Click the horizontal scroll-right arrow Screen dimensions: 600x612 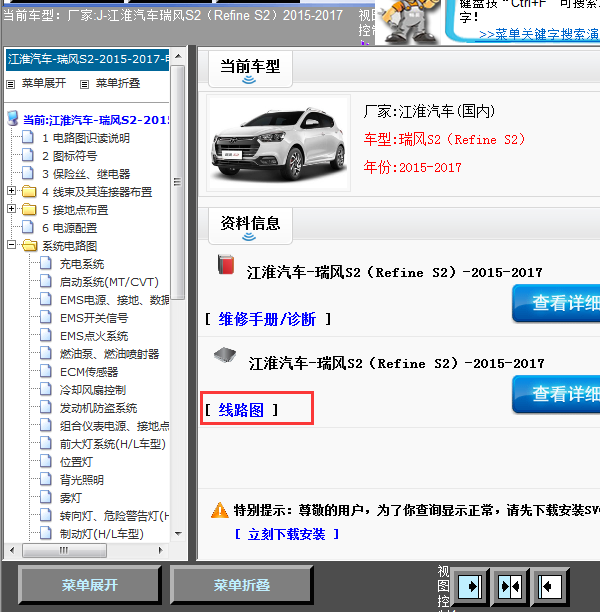pyautogui.click(x=160, y=551)
